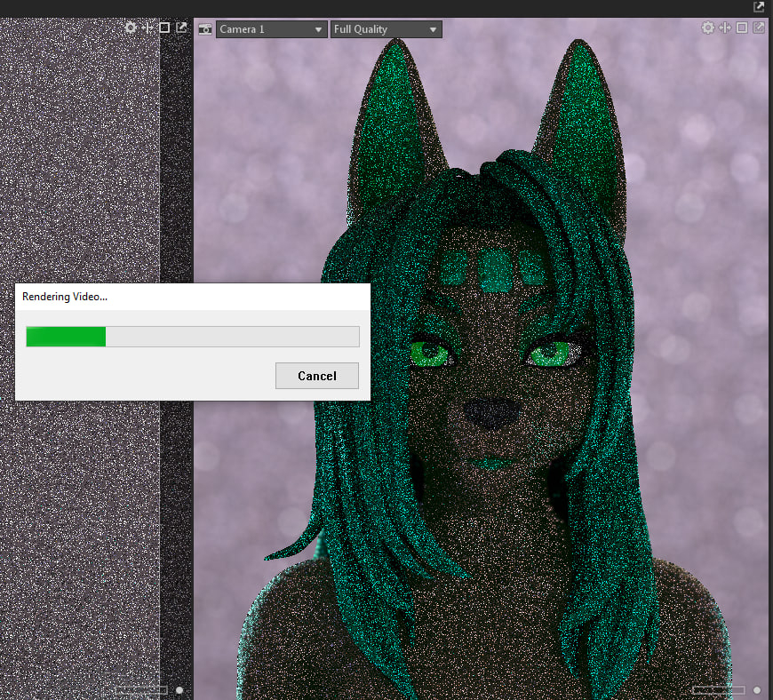Click the camera icon beside Camera 1
This screenshot has width=773, height=700.
click(205, 29)
